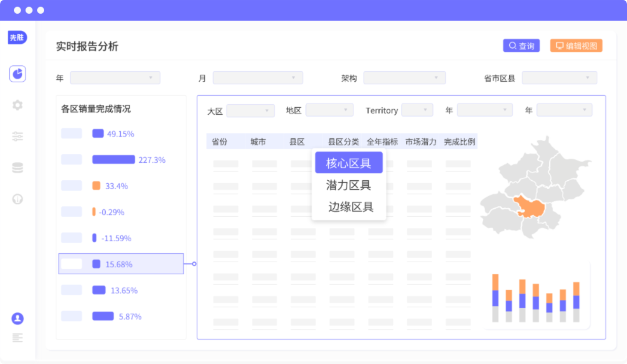627x364 pixels.
Task: Click the 227.3% progress bar
Action: click(114, 160)
